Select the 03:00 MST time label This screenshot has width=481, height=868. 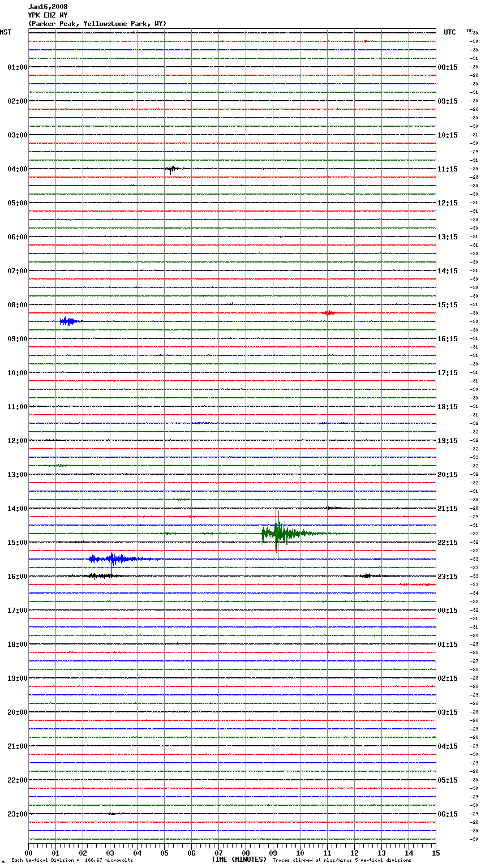[x=18, y=135]
